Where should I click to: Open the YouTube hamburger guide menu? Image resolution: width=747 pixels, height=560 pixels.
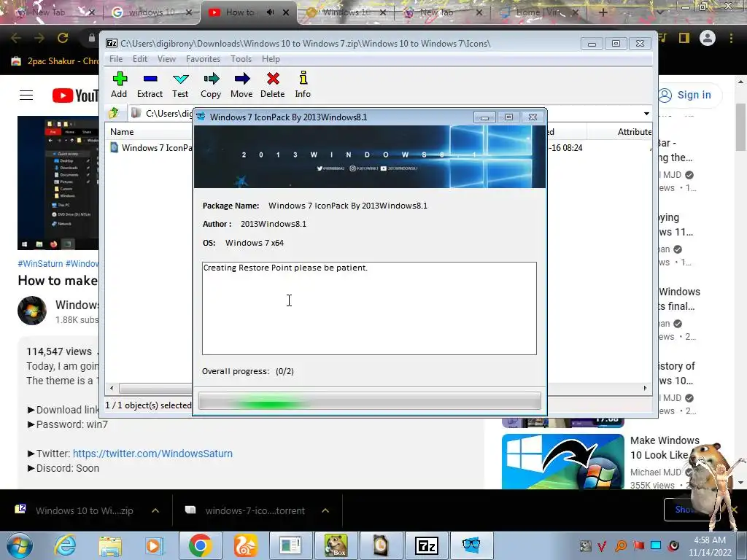pyautogui.click(x=26, y=96)
